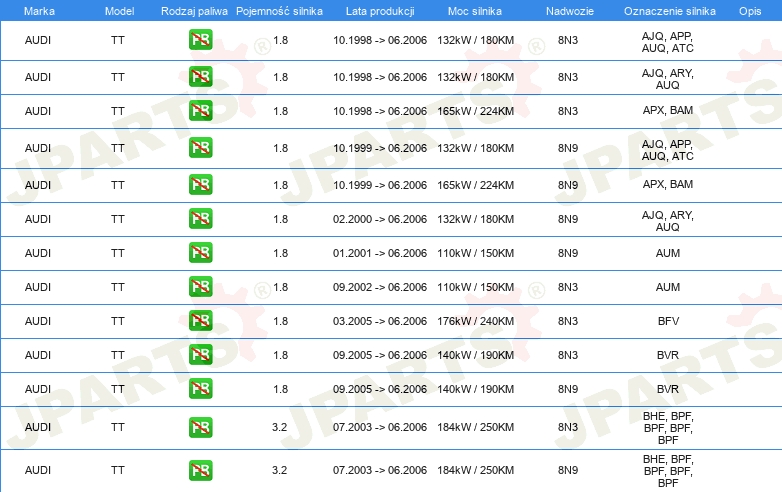
Task: Click the 1.8 capacity cell in the BFV row
Action: (280, 321)
